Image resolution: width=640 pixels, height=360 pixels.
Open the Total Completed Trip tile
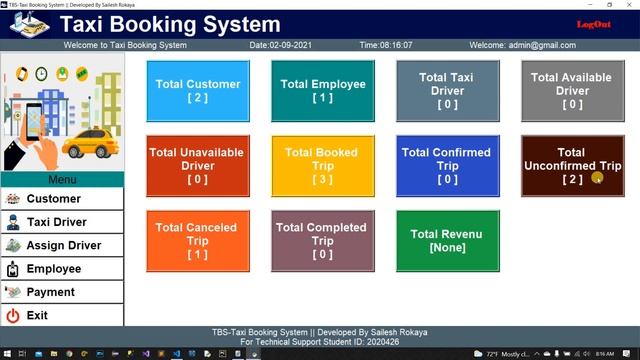pyautogui.click(x=323, y=241)
